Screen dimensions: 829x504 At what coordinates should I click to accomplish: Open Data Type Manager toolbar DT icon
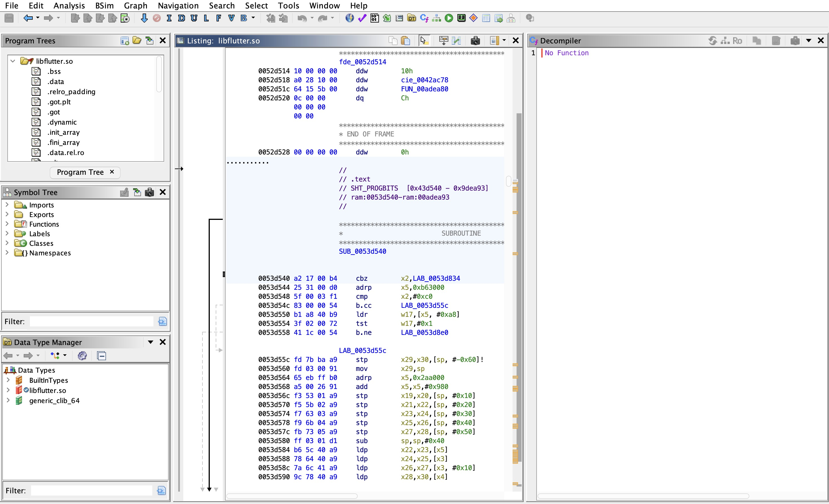tap(411, 18)
